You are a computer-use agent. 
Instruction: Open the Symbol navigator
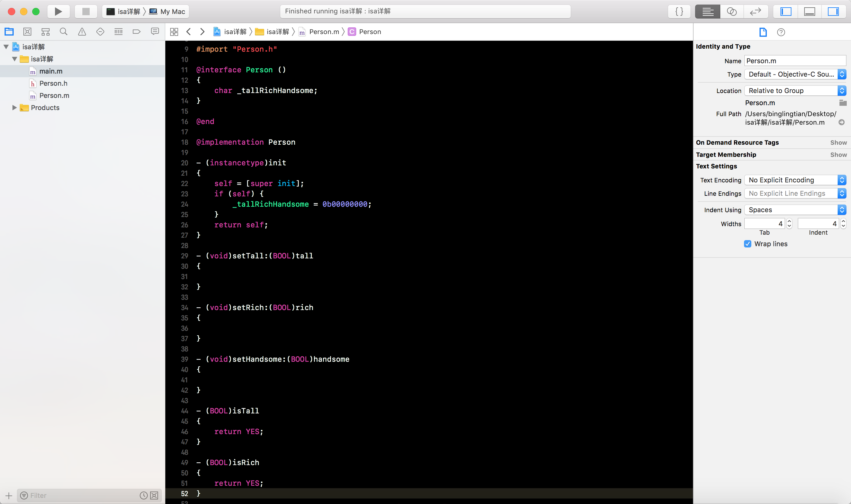pyautogui.click(x=46, y=32)
